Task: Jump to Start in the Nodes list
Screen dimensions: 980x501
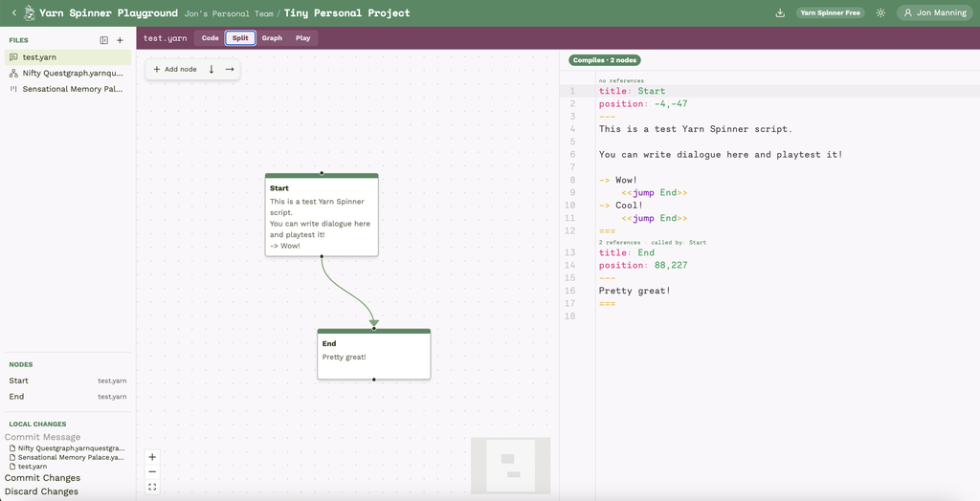Action: (68, 381)
